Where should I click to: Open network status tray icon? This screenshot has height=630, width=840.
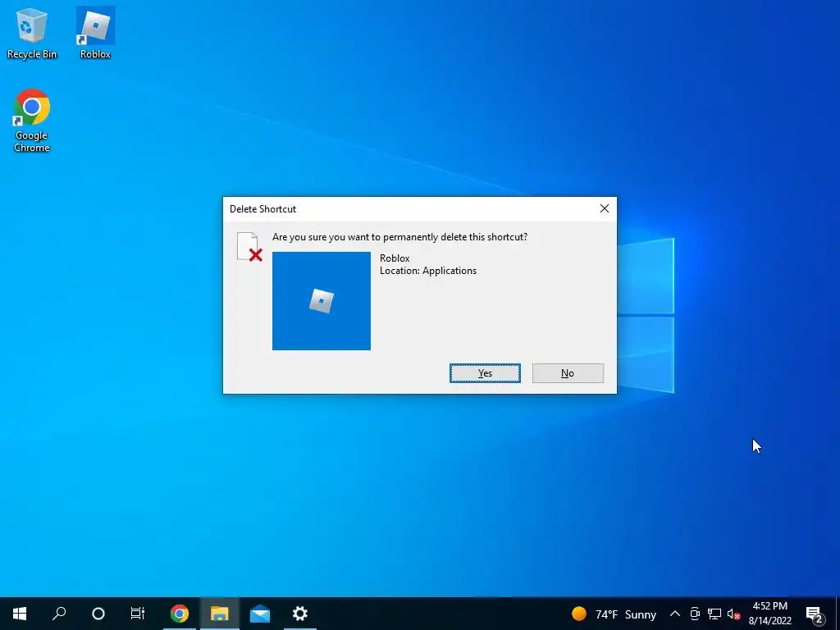pos(714,614)
